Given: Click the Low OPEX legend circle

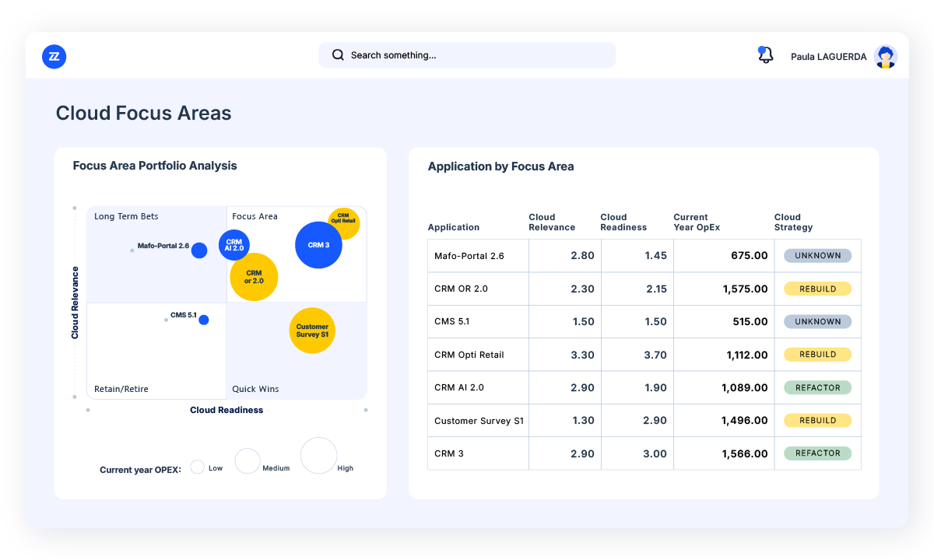Looking at the screenshot, I should point(198,467).
